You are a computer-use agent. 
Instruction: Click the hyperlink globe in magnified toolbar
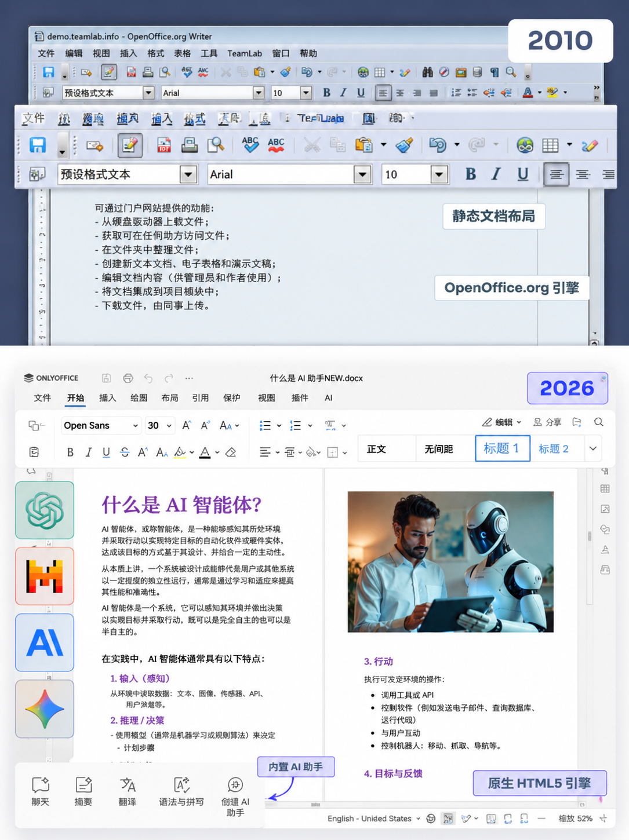525,145
